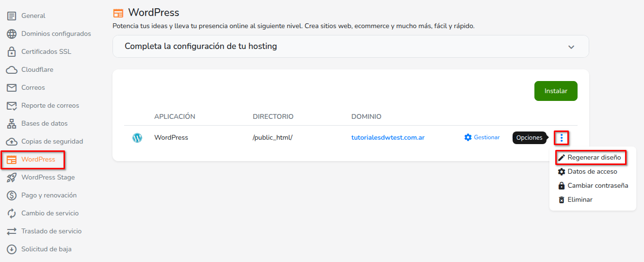This screenshot has height=262, width=644.
Task: Click the cloud upload icon for Copias de seguridad
Action: tap(12, 142)
